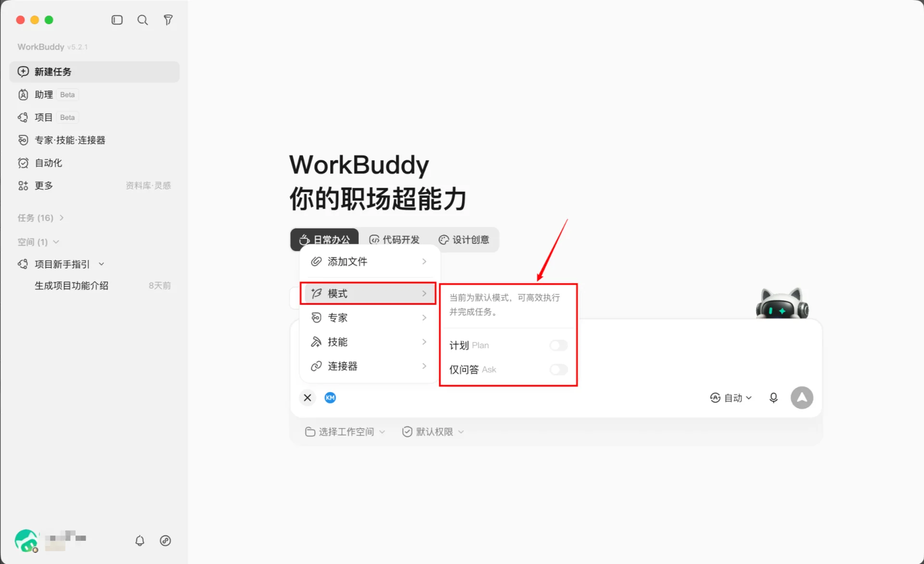The height and width of the screenshot is (564, 924).
Task: Click the folder icon beside 选择工作空间
Action: tap(310, 432)
